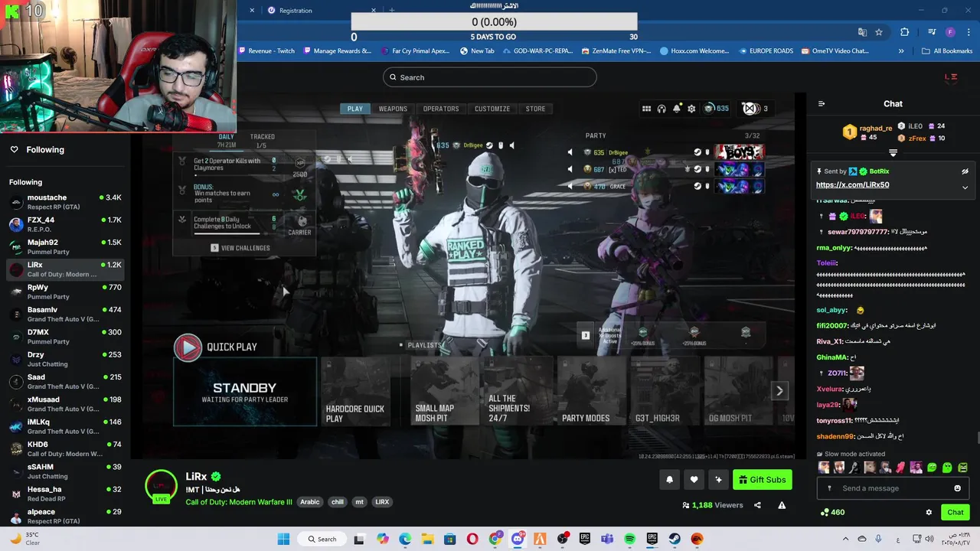Click the Arabic tag
The width and height of the screenshot is (980, 551).
(x=309, y=502)
